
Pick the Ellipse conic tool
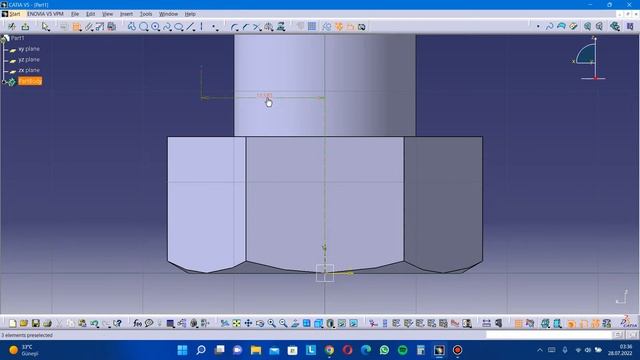[179, 27]
